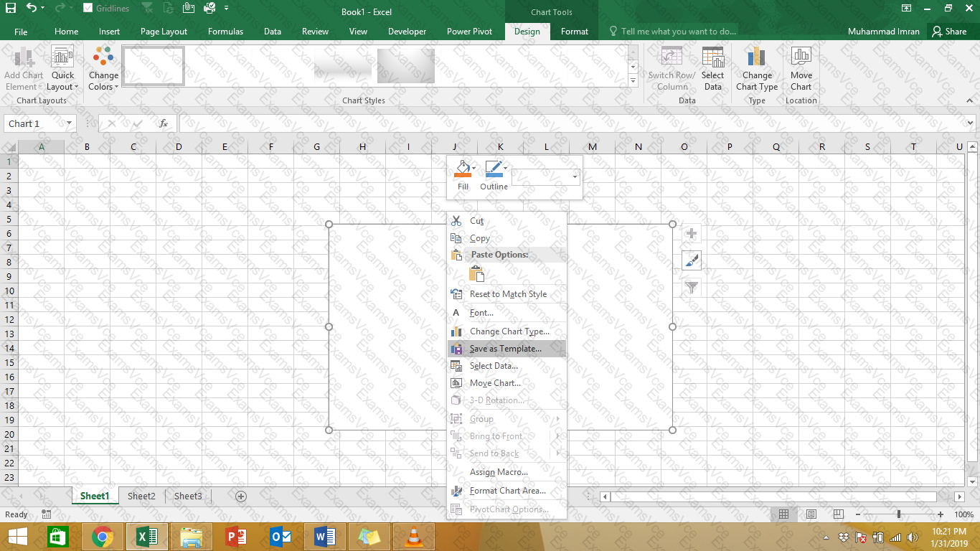Choose Change Chart Type... in context menu
The image size is (980, 551).
tap(507, 331)
